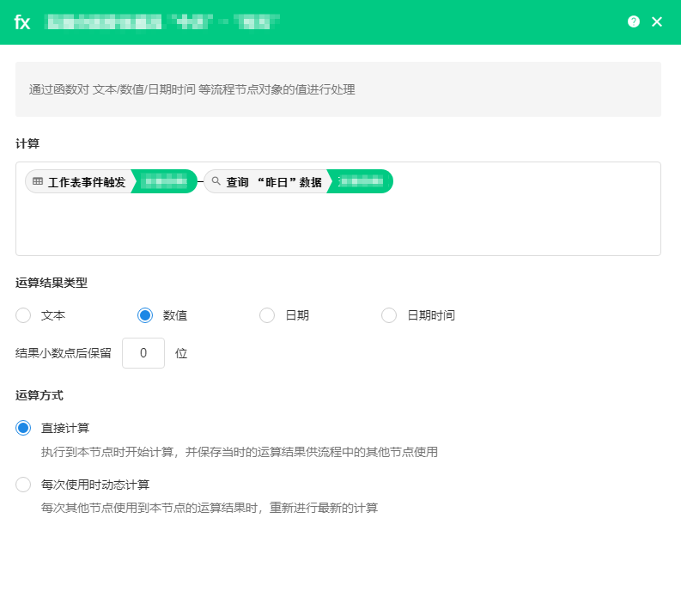Click green field value of 查询 "昨日"数据 tag
The width and height of the screenshot is (681, 616).
[x=361, y=181]
